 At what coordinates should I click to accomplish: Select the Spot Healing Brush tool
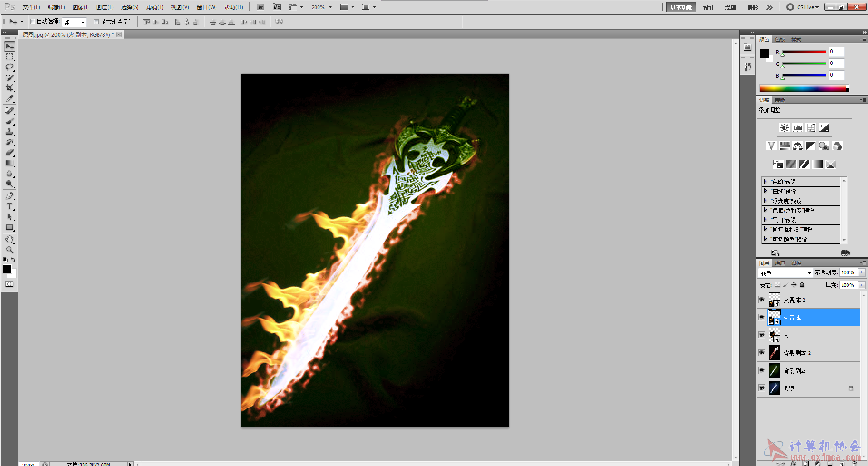(x=10, y=111)
